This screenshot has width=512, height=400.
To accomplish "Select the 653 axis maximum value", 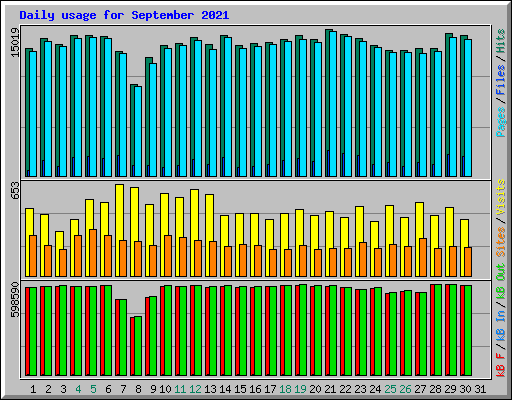I will (15, 191).
